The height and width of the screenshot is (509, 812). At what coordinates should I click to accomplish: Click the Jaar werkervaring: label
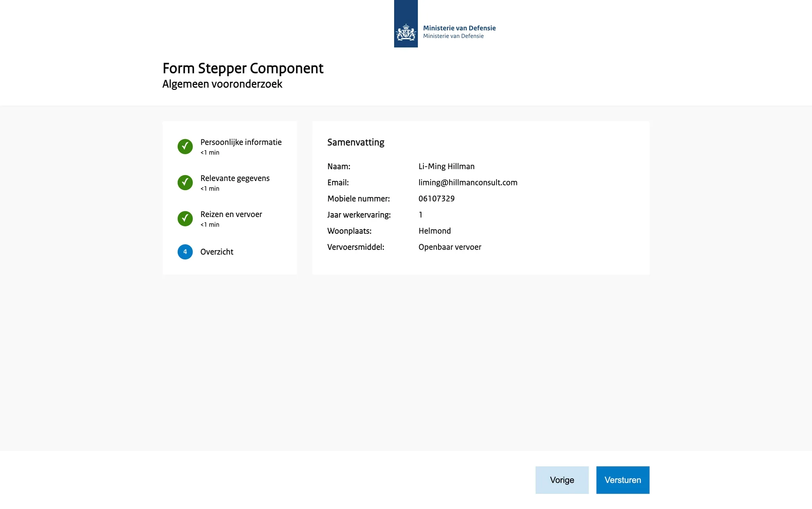pos(359,215)
